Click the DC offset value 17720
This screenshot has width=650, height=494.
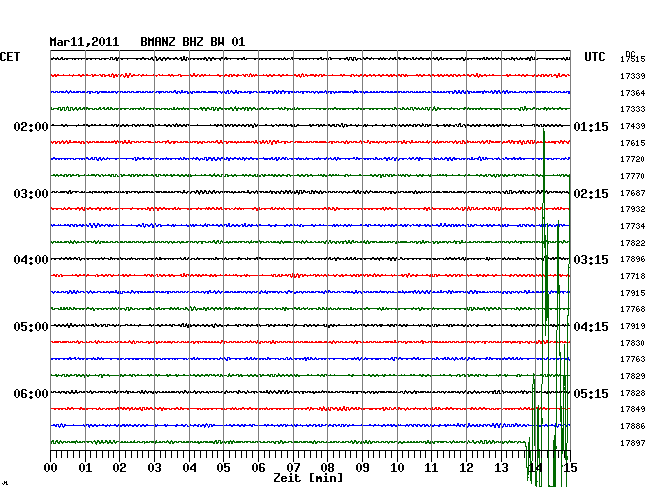[x=633, y=159]
